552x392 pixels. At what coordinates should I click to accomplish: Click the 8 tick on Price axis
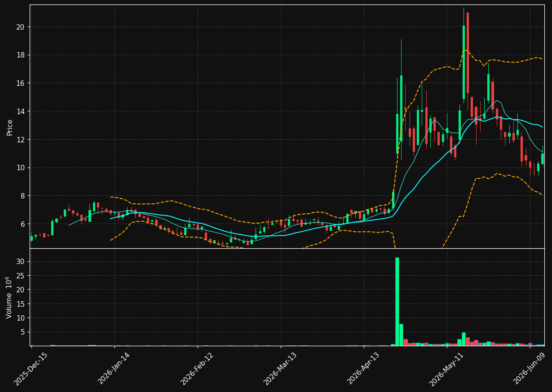pos(22,196)
